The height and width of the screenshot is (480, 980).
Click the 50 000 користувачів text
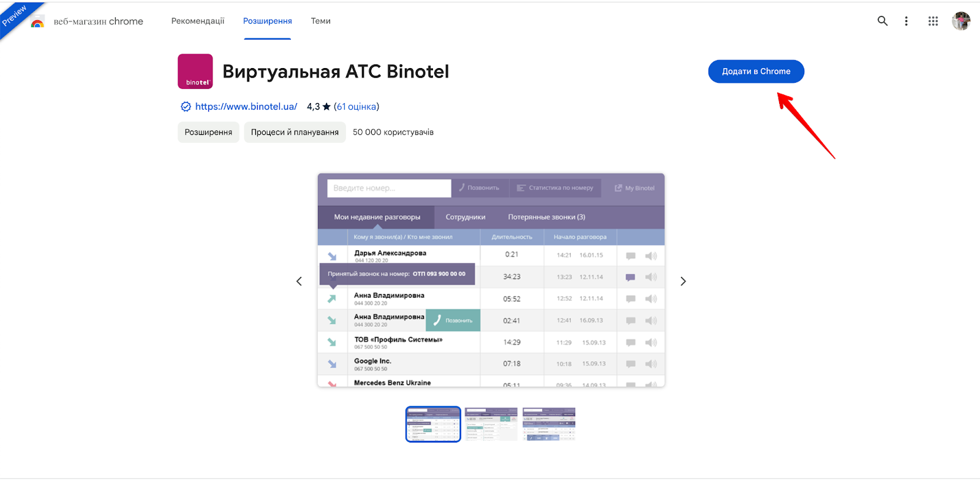(393, 132)
